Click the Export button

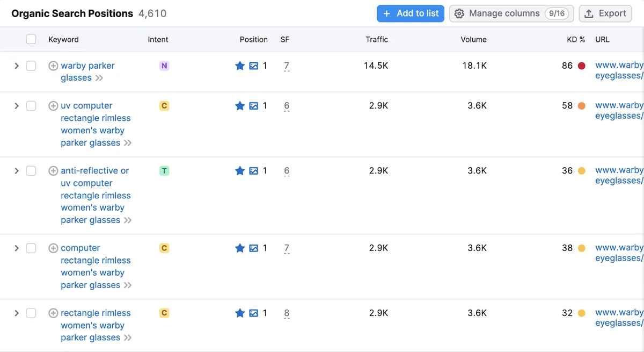click(606, 13)
